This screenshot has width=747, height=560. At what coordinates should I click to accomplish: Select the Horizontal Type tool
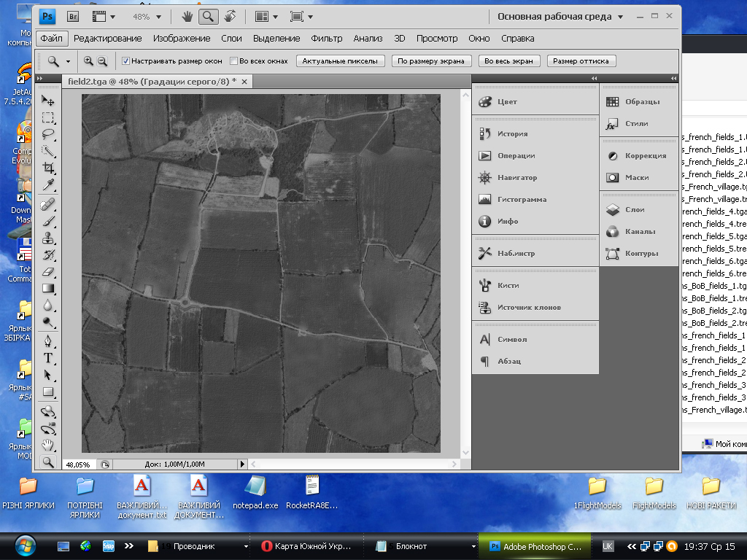click(48, 357)
